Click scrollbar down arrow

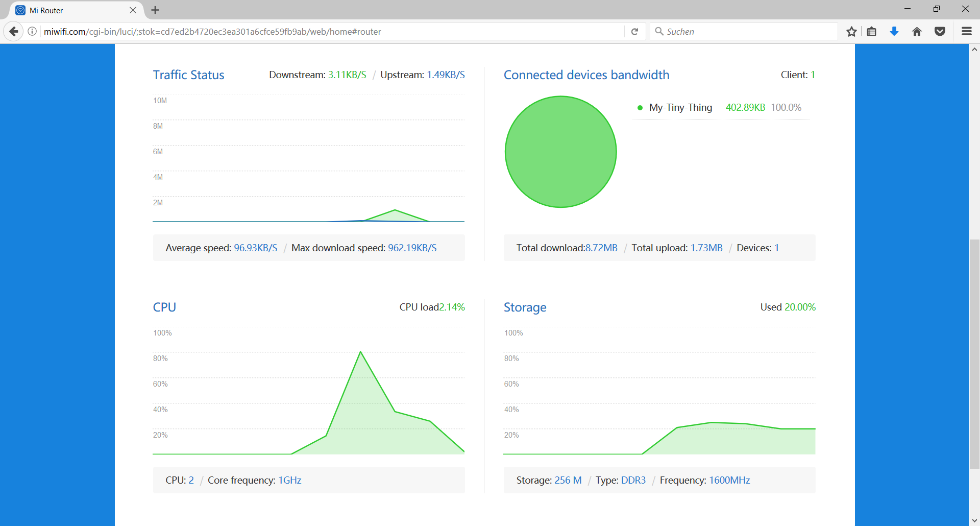974,520
